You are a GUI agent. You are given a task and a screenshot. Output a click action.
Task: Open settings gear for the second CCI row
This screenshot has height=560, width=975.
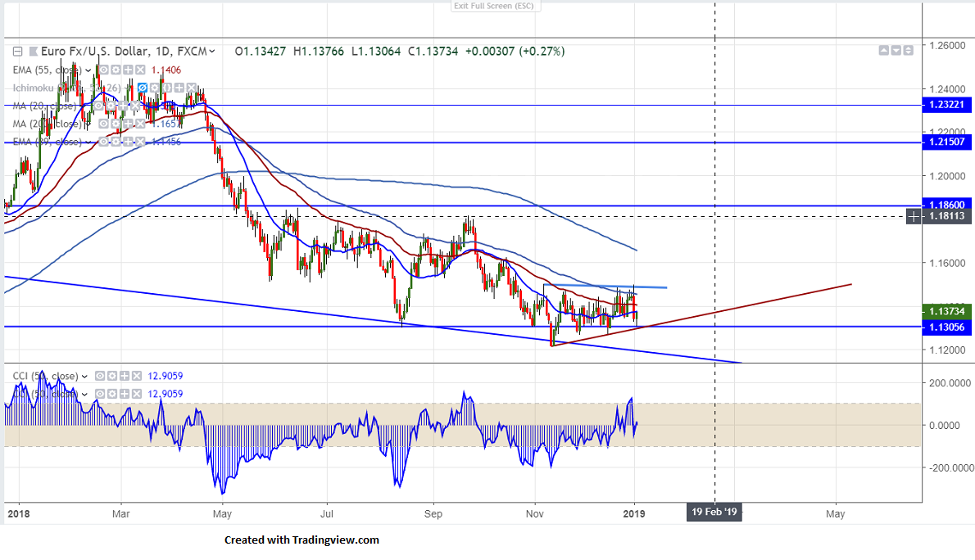(112, 394)
